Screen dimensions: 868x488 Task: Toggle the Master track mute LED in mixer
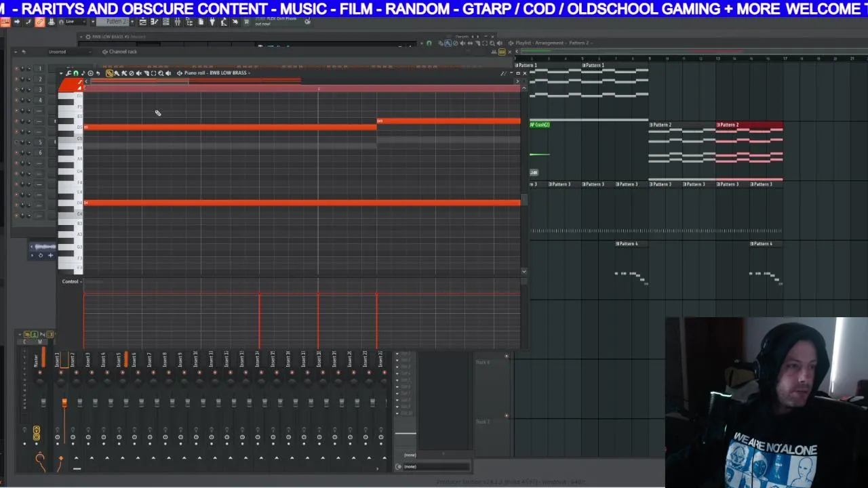click(x=40, y=372)
